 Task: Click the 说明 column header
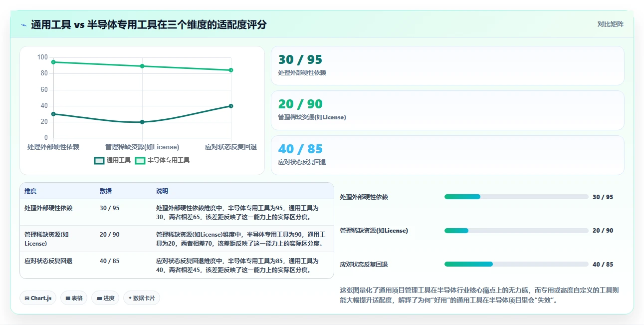[162, 191]
